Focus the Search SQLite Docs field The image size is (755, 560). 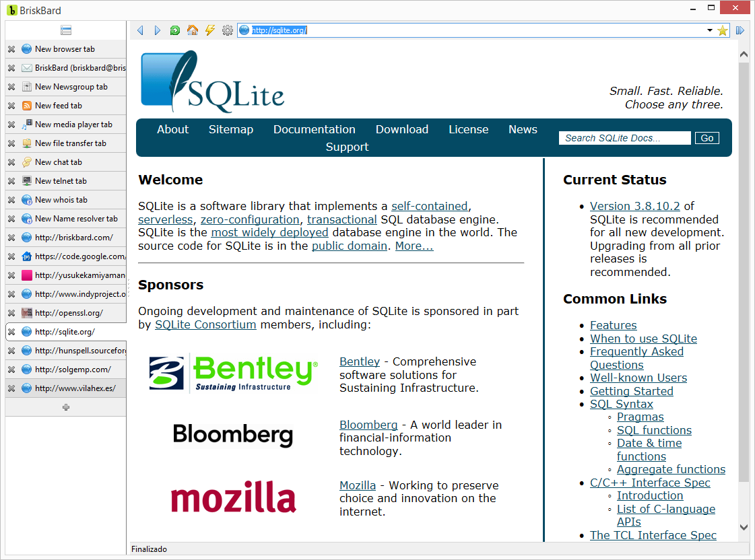click(625, 138)
